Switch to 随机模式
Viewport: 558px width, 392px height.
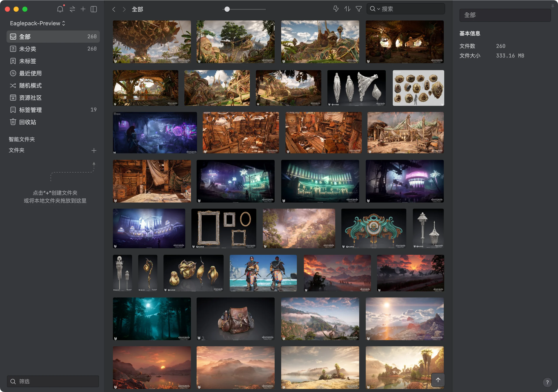pyautogui.click(x=53, y=86)
